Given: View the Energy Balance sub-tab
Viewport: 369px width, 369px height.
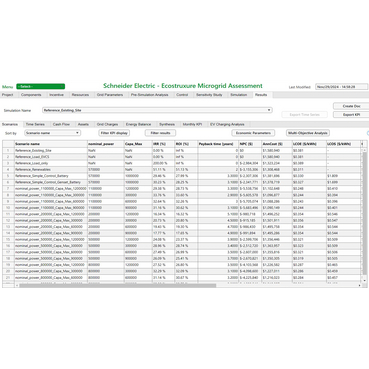Looking at the screenshot, I should 138,124.
